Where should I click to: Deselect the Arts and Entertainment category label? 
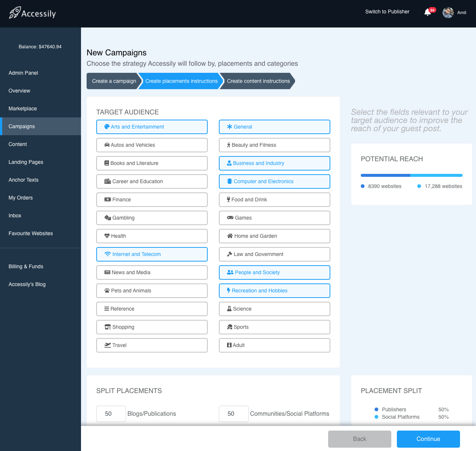(x=137, y=127)
